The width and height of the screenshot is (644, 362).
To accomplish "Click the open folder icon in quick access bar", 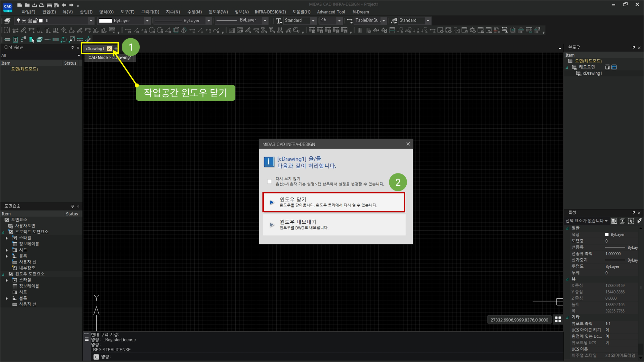I will coord(27,5).
